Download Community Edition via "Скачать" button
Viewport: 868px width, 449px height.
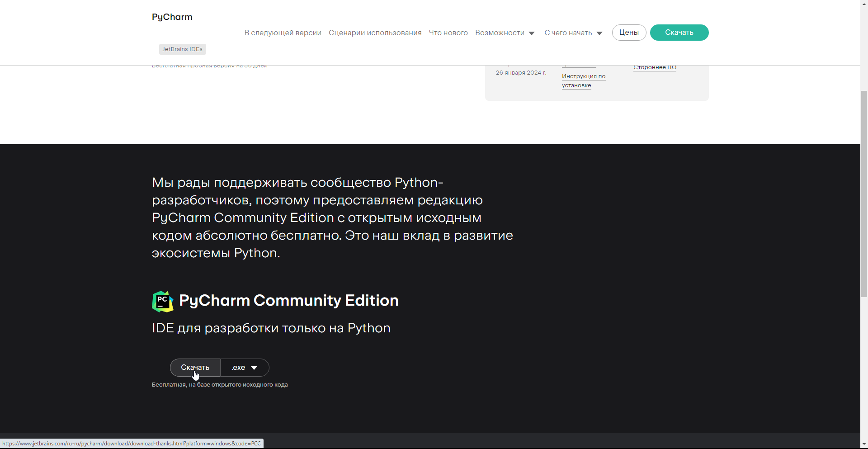coord(195,368)
